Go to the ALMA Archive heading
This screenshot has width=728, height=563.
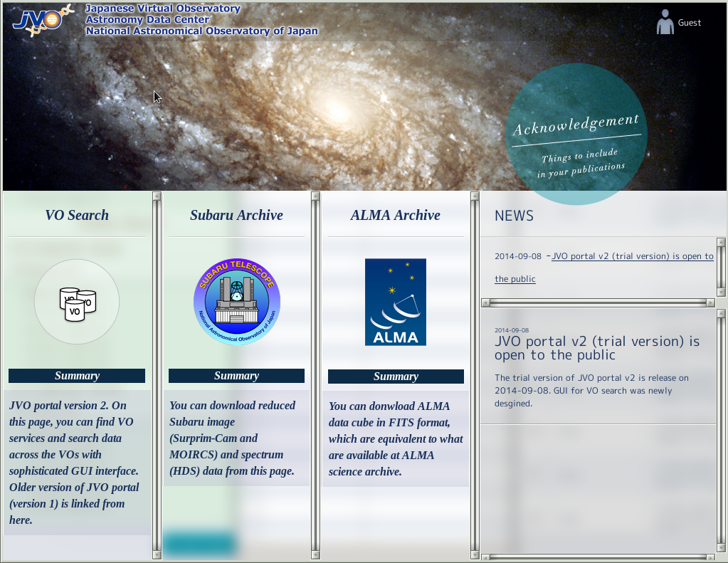[396, 215]
